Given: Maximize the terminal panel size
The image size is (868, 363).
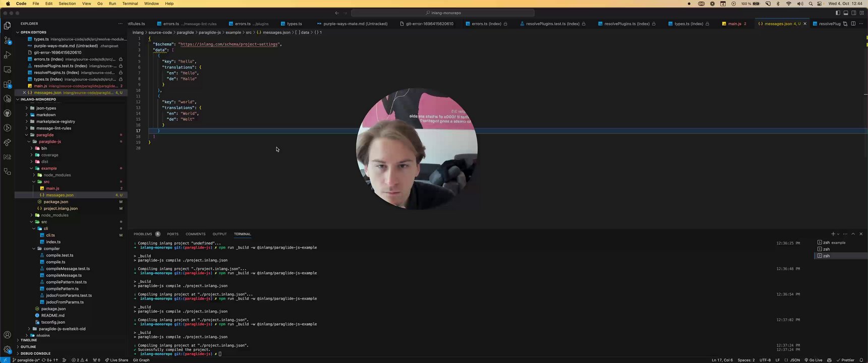Looking at the screenshot, I should [853, 234].
